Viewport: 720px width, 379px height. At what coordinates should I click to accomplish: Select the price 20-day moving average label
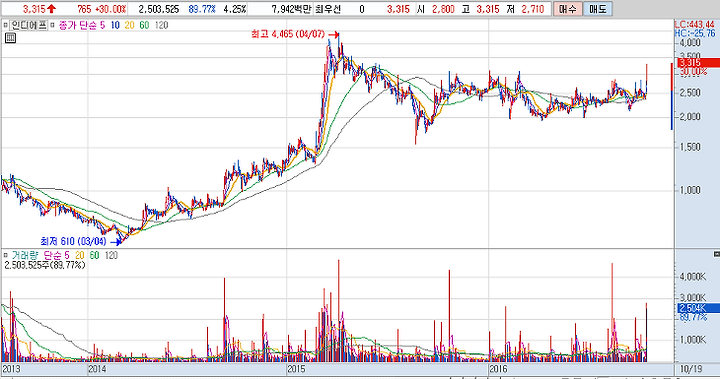tap(129, 25)
